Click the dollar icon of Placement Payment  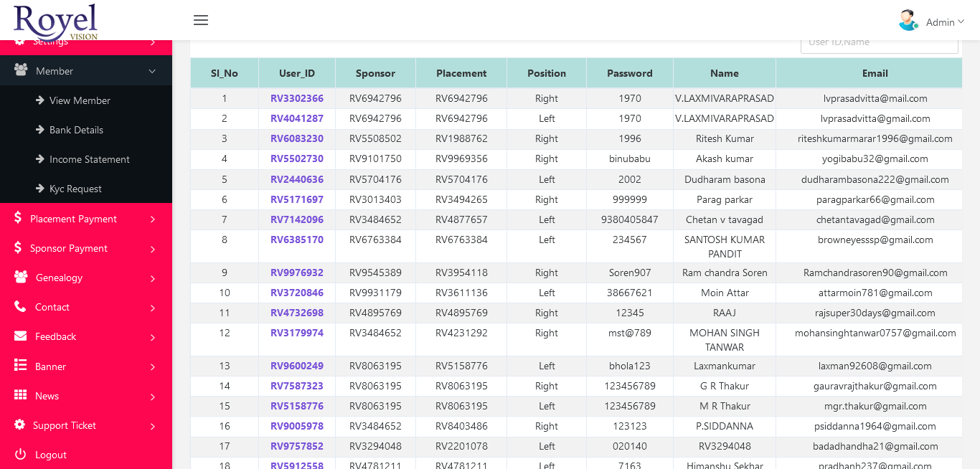click(18, 218)
